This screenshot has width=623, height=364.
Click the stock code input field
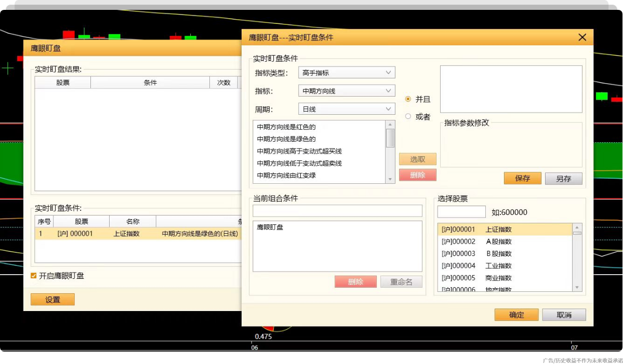tap(461, 212)
